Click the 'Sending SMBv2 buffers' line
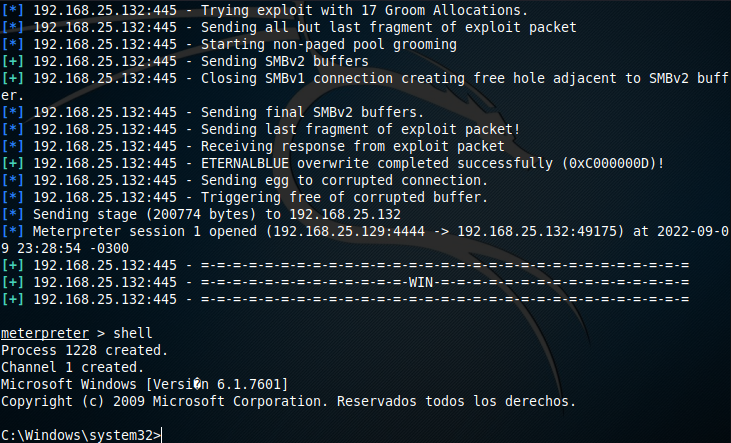 [185, 61]
